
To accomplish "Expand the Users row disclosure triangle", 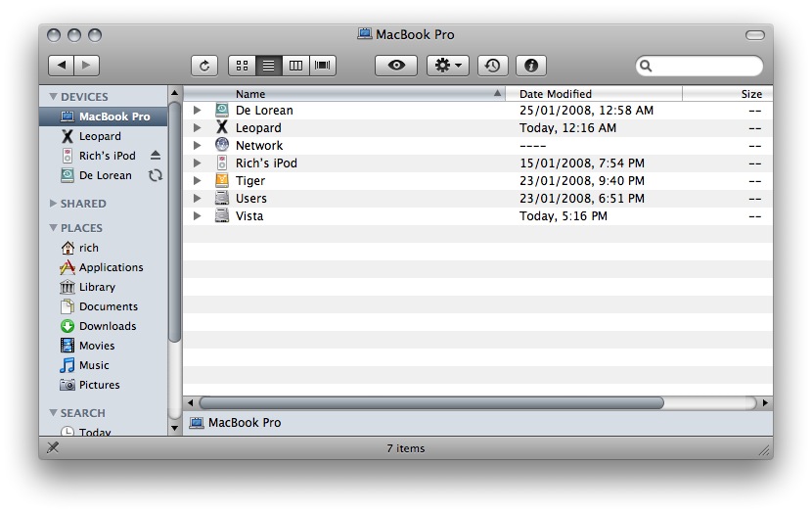I will pyautogui.click(x=197, y=198).
